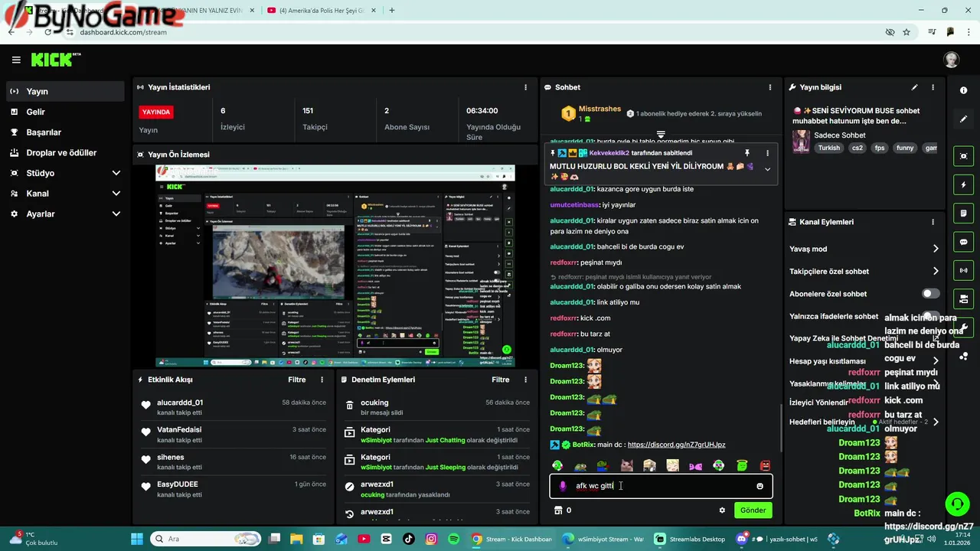Click the pencil edit icon in Yayın bilgisi
Viewport: 980px width, 551px height.
[x=914, y=87]
